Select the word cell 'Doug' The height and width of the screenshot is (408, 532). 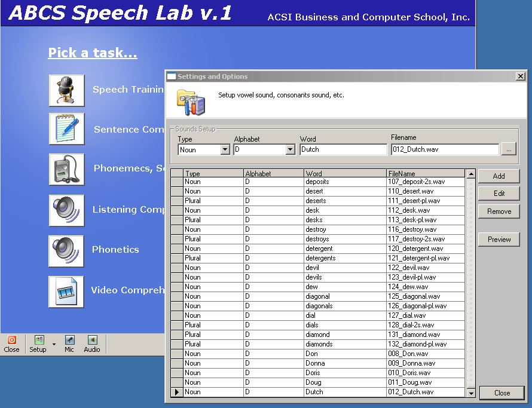345,382
